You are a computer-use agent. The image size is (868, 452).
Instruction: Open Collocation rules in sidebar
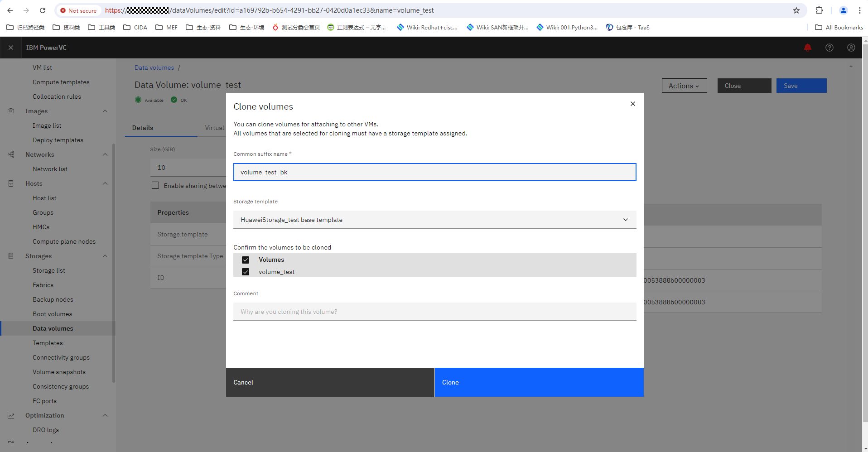57,96
